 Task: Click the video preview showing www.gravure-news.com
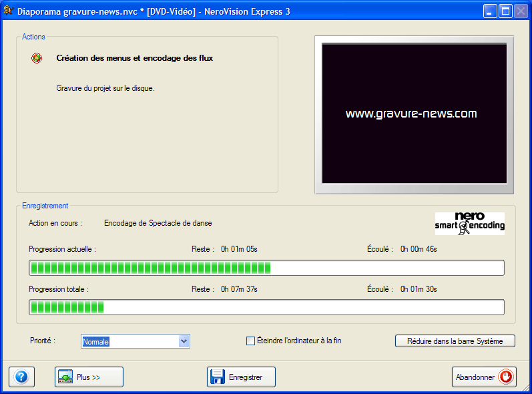(415, 114)
